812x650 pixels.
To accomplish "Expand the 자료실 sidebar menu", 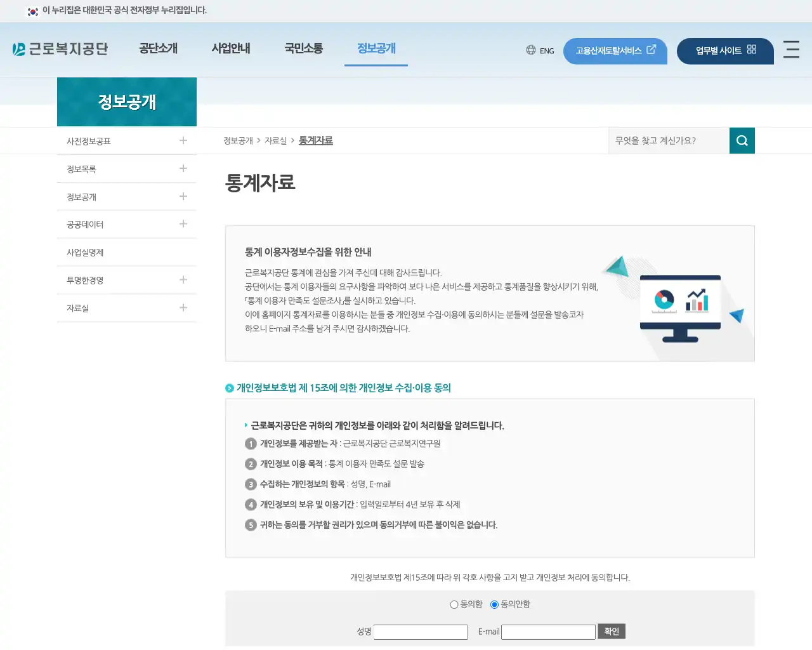I will 183,308.
